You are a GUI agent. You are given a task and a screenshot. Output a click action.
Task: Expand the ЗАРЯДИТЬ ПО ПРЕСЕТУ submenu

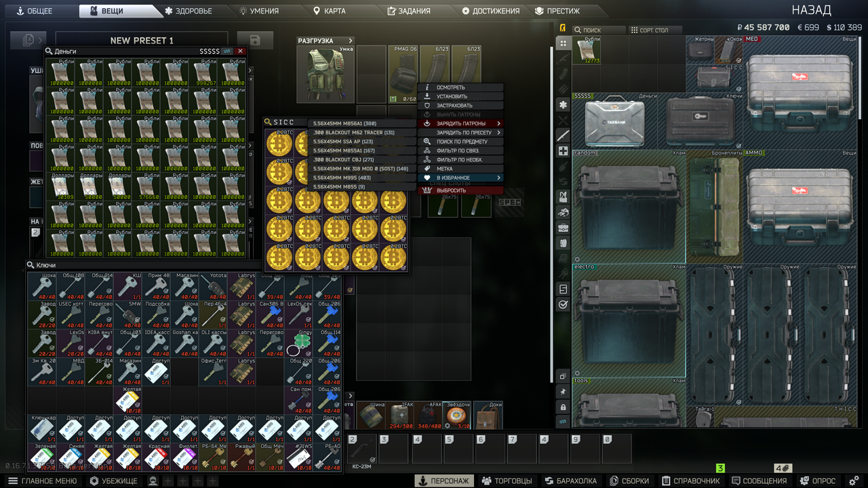tap(461, 132)
